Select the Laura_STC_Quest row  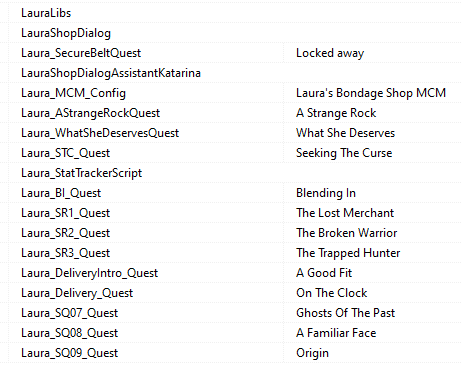click(x=65, y=153)
